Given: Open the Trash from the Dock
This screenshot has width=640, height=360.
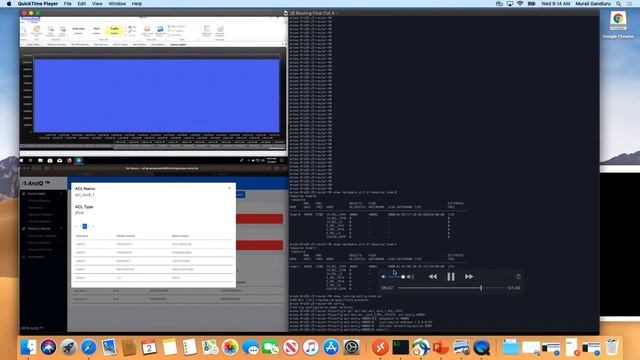Looking at the screenshot, I should click(x=611, y=347).
